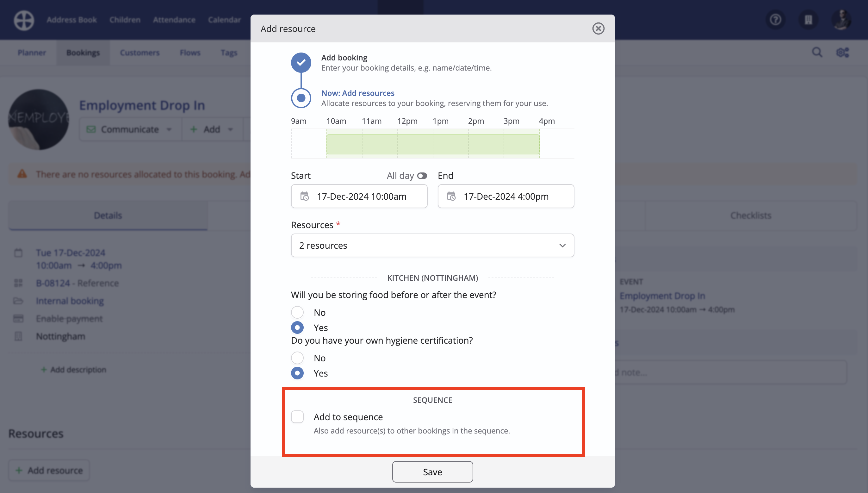The height and width of the screenshot is (493, 868).
Task: Select No for hygiene certification question
Action: tap(297, 358)
